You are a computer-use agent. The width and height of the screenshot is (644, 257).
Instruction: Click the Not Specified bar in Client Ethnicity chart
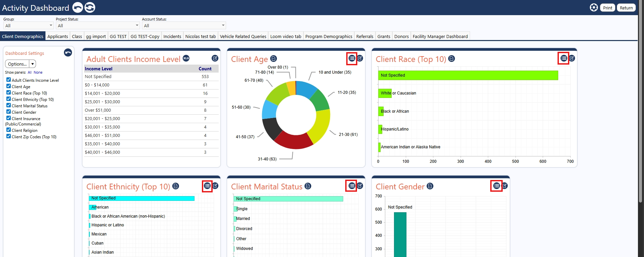tap(142, 198)
